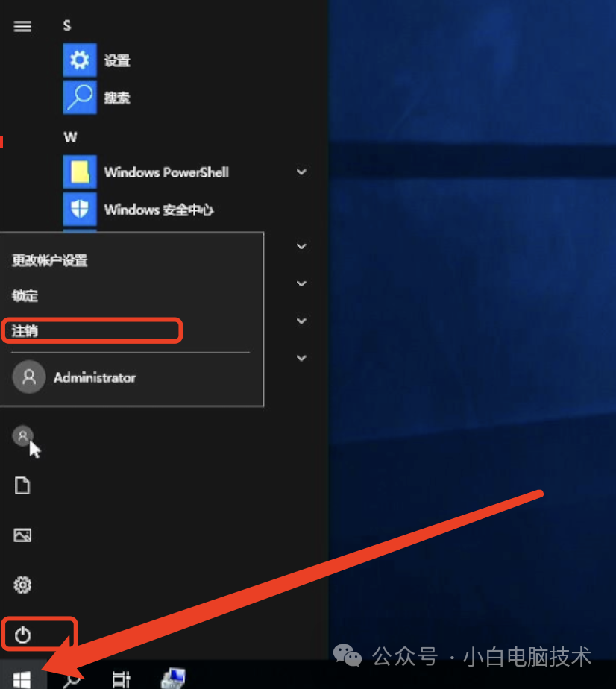Select 更改帐户设置 from the account menu
This screenshot has width=616, height=689.
(48, 260)
